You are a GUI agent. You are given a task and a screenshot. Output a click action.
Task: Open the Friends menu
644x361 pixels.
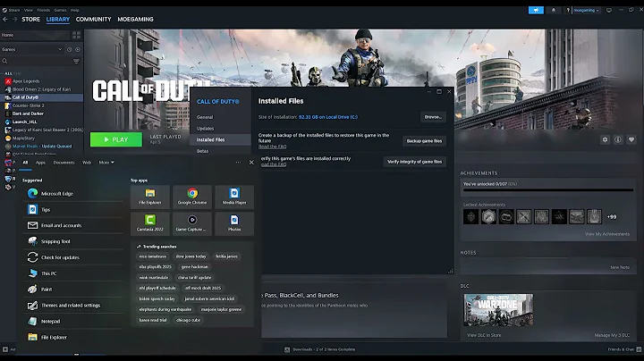44,10
